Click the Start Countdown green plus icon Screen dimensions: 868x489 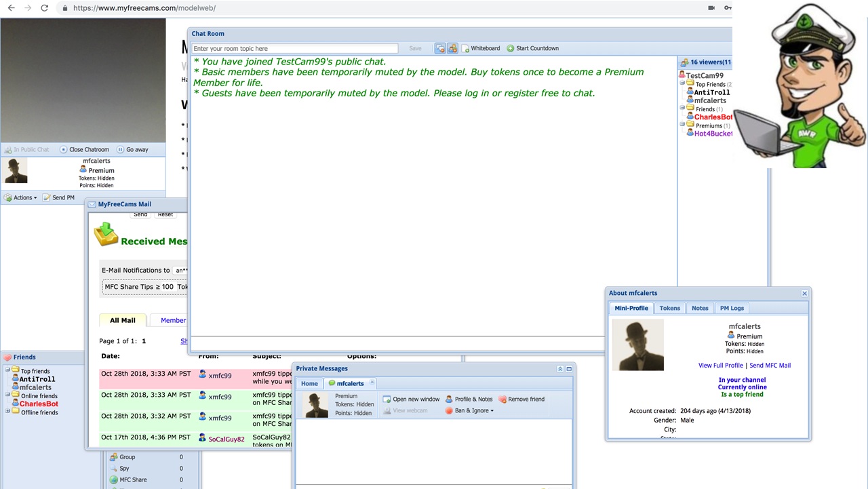(x=511, y=48)
